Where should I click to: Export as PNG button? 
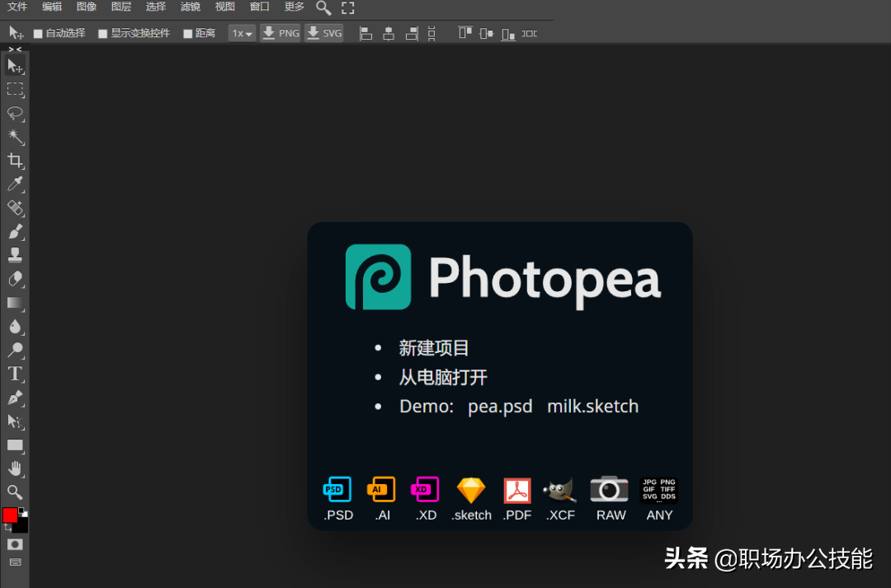point(280,33)
